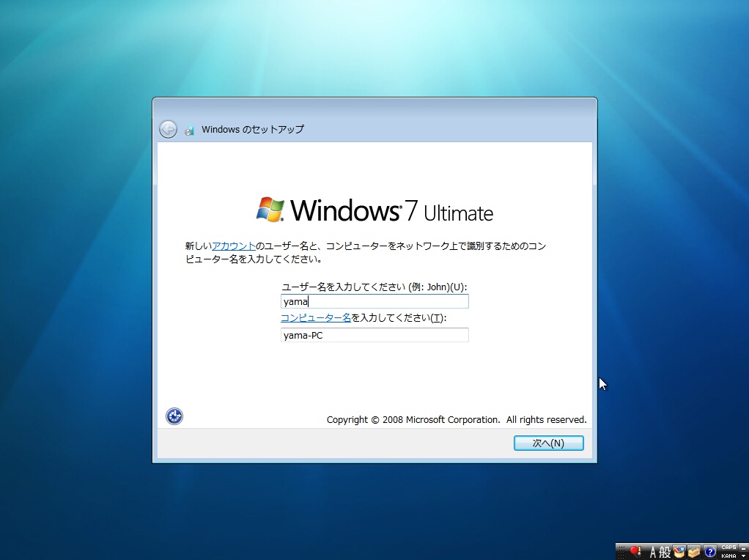The width and height of the screenshot is (749, 560).
Task: Open the アカウント link
Action: click(234, 246)
